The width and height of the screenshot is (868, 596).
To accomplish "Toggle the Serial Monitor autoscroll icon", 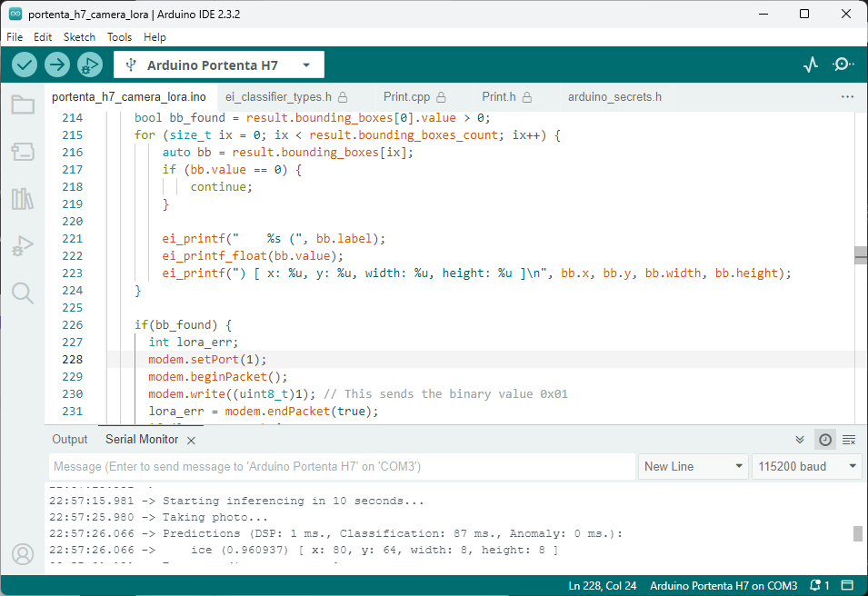I will click(800, 440).
